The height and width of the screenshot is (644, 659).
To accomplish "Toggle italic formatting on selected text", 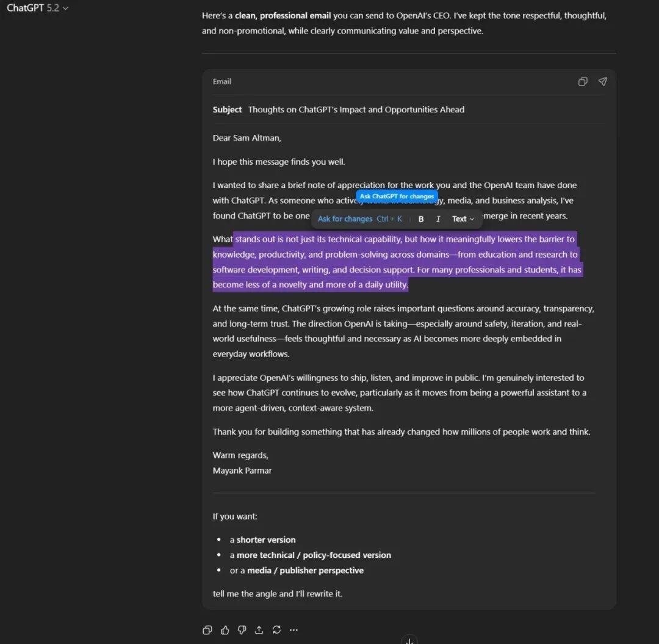I will pyautogui.click(x=438, y=219).
